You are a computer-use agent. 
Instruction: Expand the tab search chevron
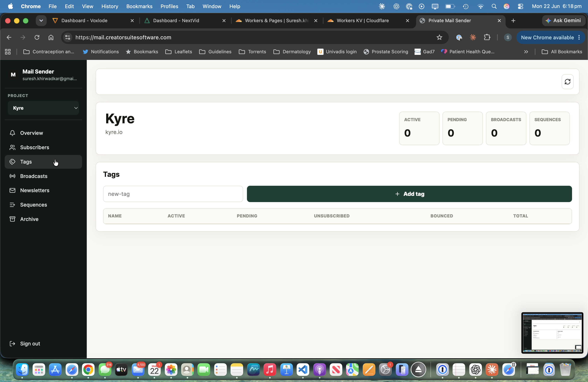[41, 20]
